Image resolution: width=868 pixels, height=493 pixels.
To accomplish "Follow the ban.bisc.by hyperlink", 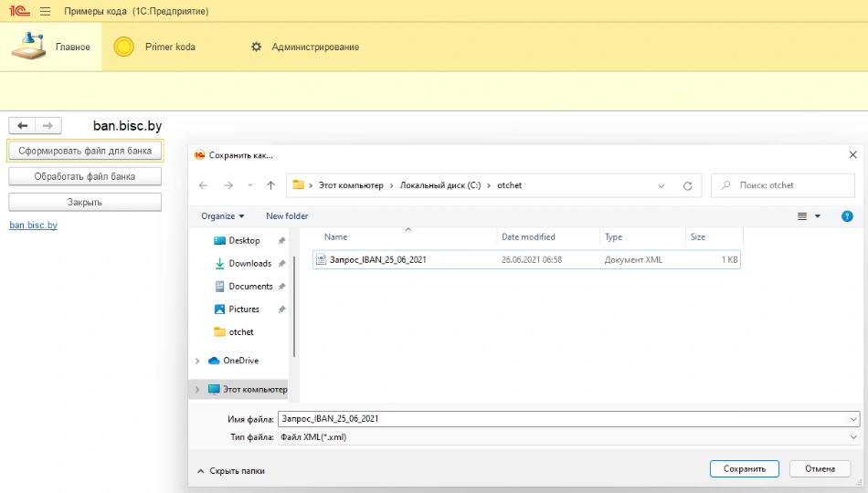I will (x=33, y=225).
